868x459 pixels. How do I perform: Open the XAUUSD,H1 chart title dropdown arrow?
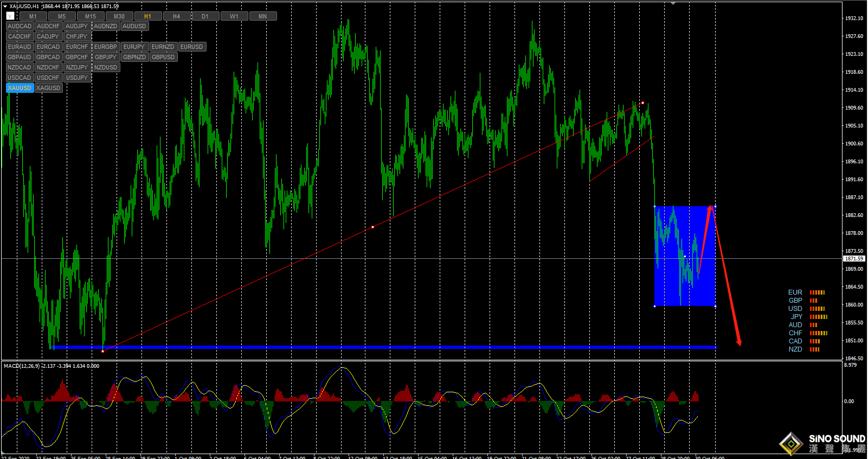pos(5,7)
